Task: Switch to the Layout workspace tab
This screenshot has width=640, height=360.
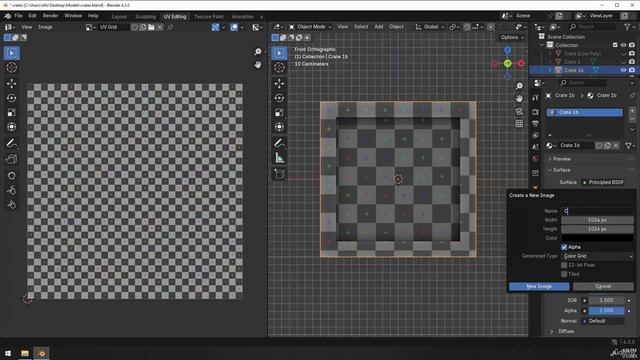Action: click(x=119, y=17)
